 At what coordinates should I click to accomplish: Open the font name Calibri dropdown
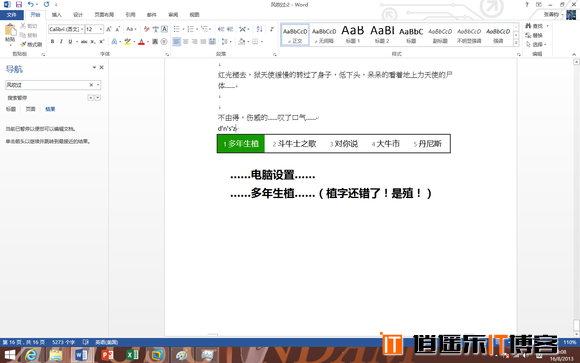coord(82,29)
